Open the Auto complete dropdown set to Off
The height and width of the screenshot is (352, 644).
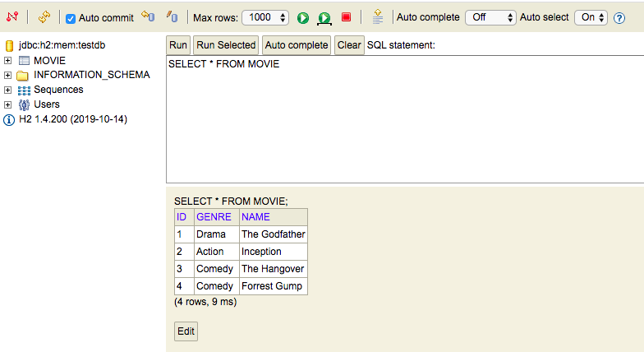coord(490,17)
